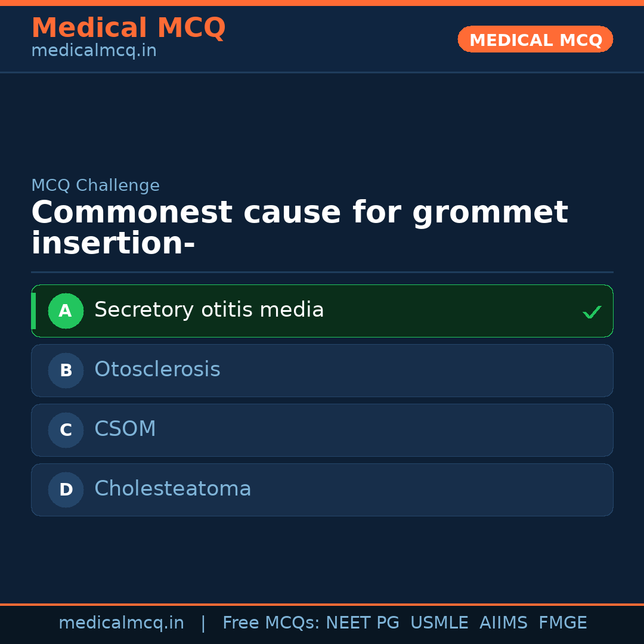Pick the CSOM answer text
This screenshot has width=644, height=644.
125,429
